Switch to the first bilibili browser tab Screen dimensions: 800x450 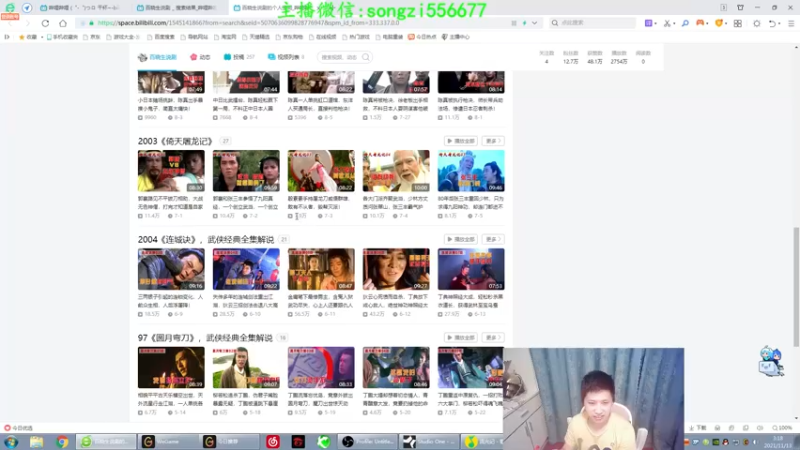(83, 8)
